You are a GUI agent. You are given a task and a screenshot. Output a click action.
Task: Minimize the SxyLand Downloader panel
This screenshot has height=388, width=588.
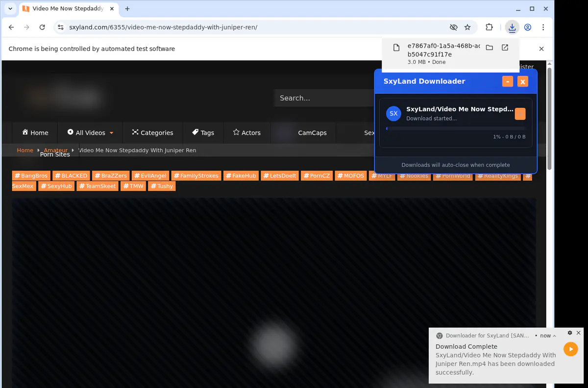(508, 81)
